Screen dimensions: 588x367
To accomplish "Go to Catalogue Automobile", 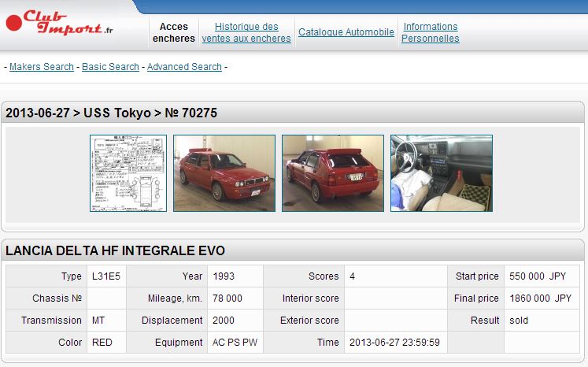I will [346, 32].
